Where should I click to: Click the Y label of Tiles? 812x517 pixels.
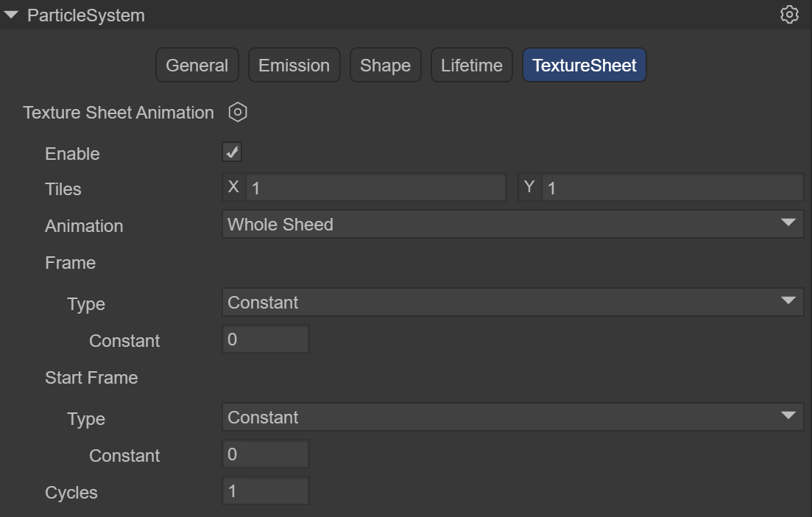click(x=529, y=187)
